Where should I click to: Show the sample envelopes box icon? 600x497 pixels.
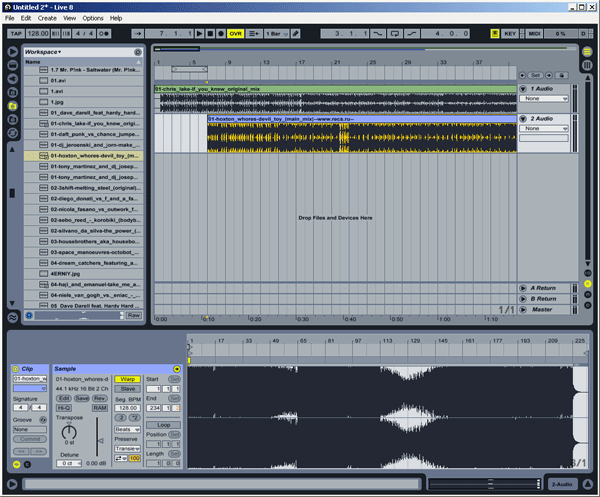[27, 464]
